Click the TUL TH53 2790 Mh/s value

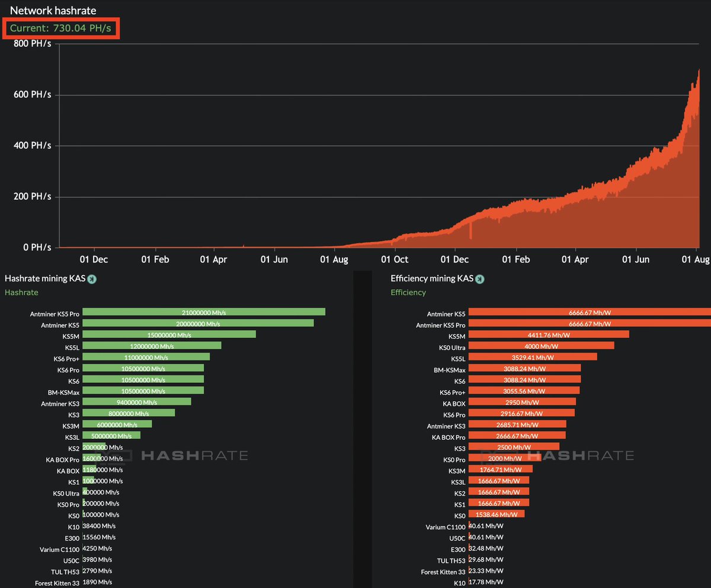[97, 571]
